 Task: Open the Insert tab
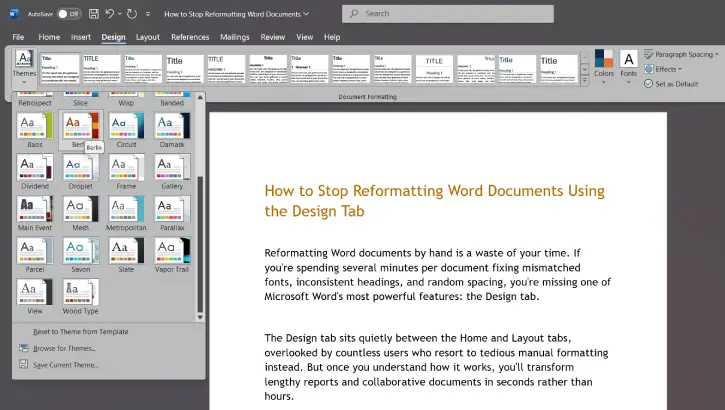(x=81, y=37)
